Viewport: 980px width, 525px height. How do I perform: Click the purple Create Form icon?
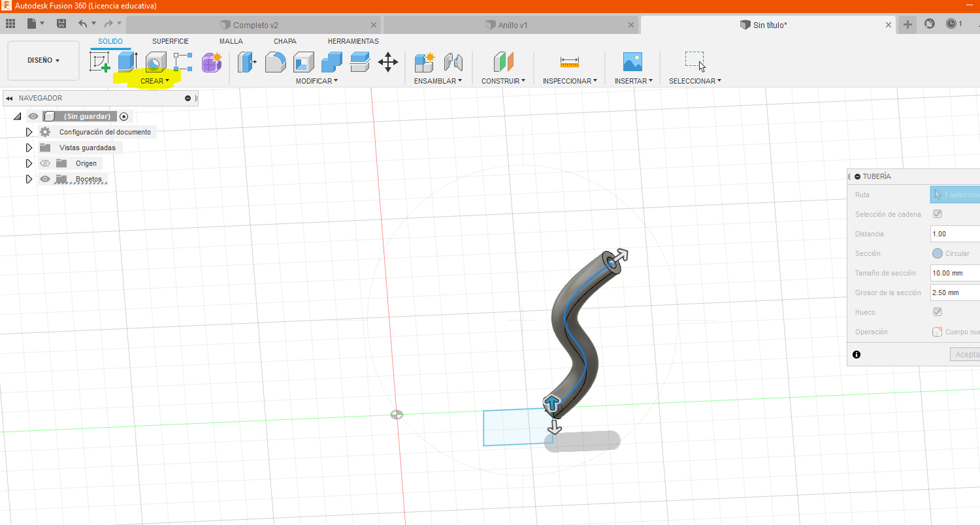click(x=212, y=62)
